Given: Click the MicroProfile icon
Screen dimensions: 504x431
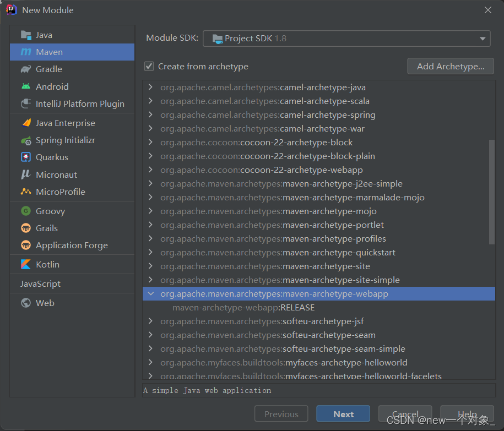Looking at the screenshot, I should (x=26, y=192).
